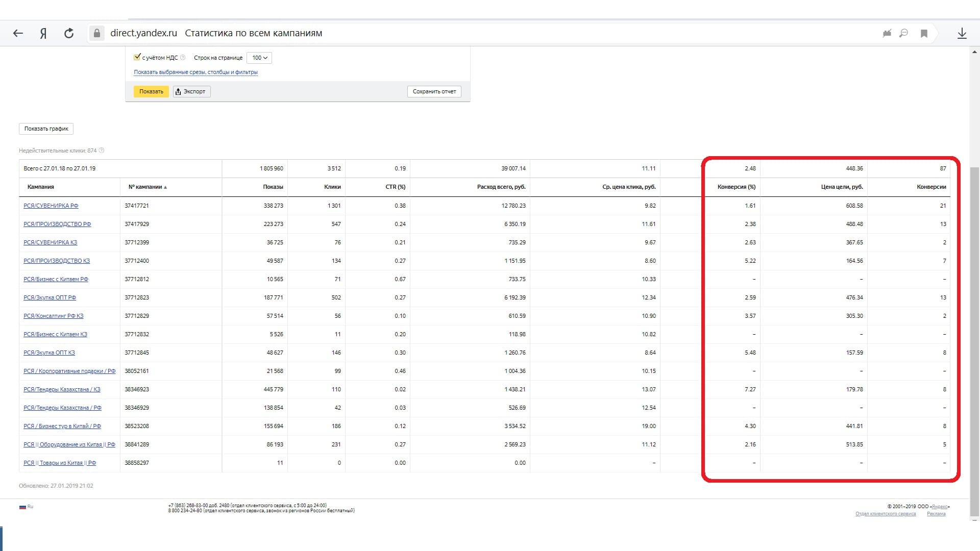
Task: Reload the page with refresh icon
Action: [69, 33]
